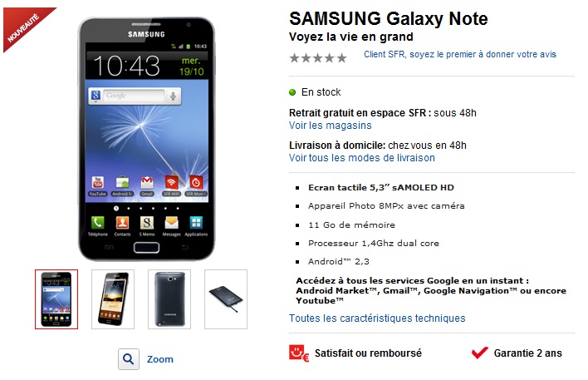Click the five-star rating icons
588x380 pixels.
(x=318, y=58)
